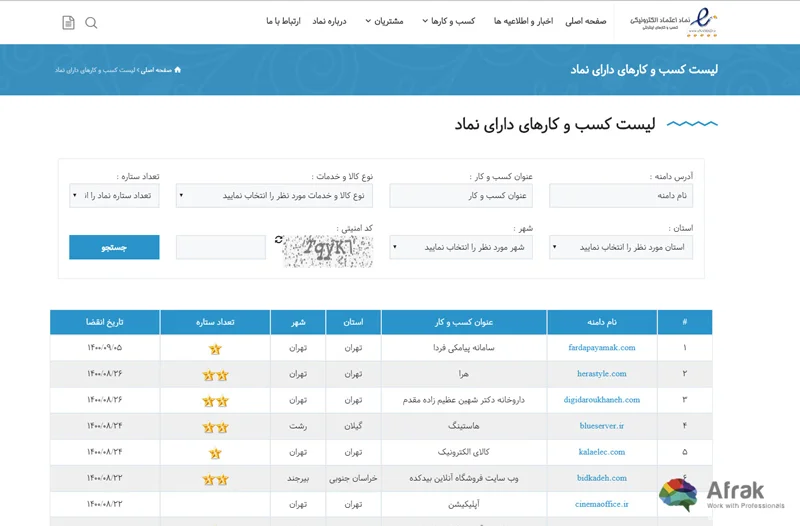Click expiry date ۱۴۰۰/۰۹/۰۵
The height and width of the screenshot is (526, 800).
click(105, 347)
